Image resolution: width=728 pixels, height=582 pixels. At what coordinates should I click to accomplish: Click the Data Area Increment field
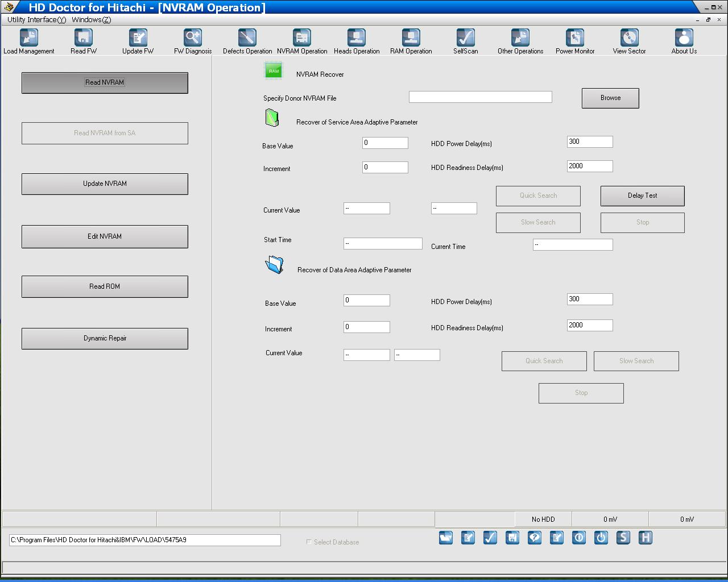pos(367,327)
